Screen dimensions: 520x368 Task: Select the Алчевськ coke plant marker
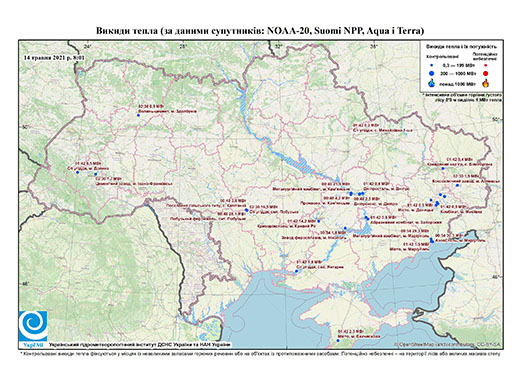(457, 185)
